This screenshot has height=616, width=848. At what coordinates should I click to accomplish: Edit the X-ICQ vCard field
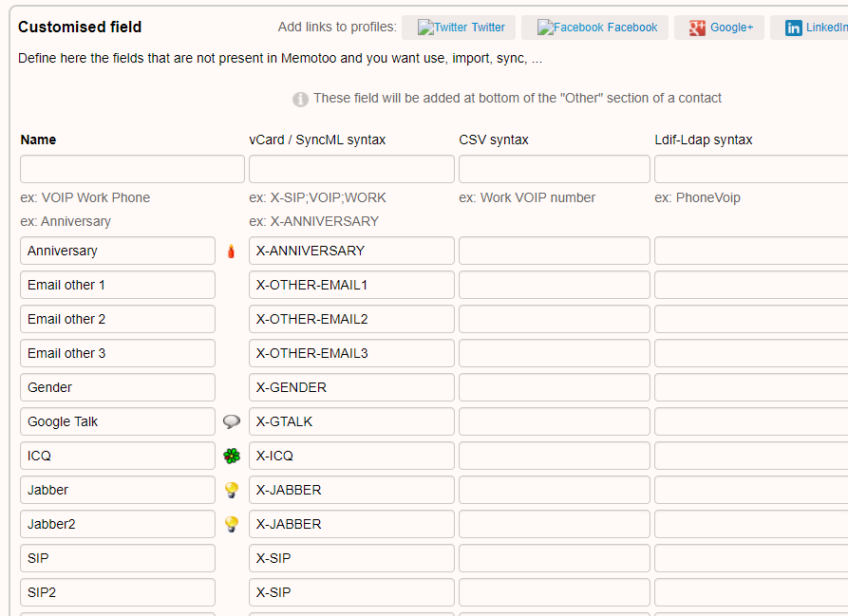click(351, 456)
